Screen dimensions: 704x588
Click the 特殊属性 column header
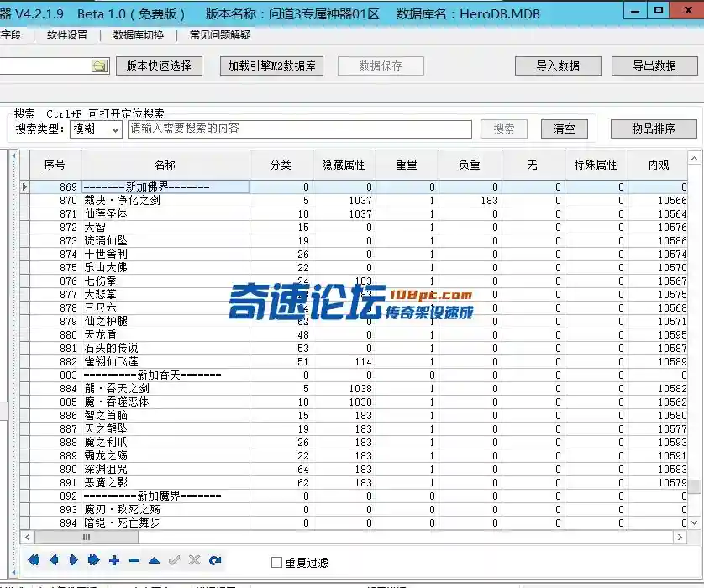[596, 165]
